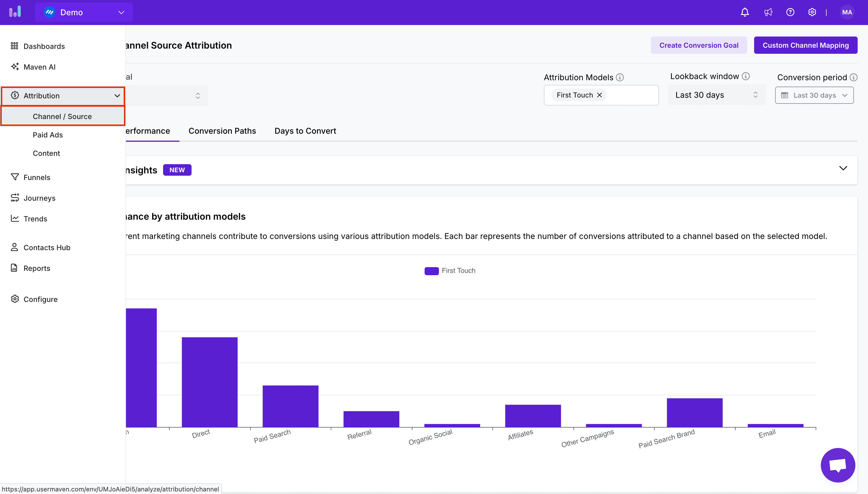868x494 pixels.
Task: Open the Lookback window Last 30 days selector
Action: pyautogui.click(x=716, y=95)
